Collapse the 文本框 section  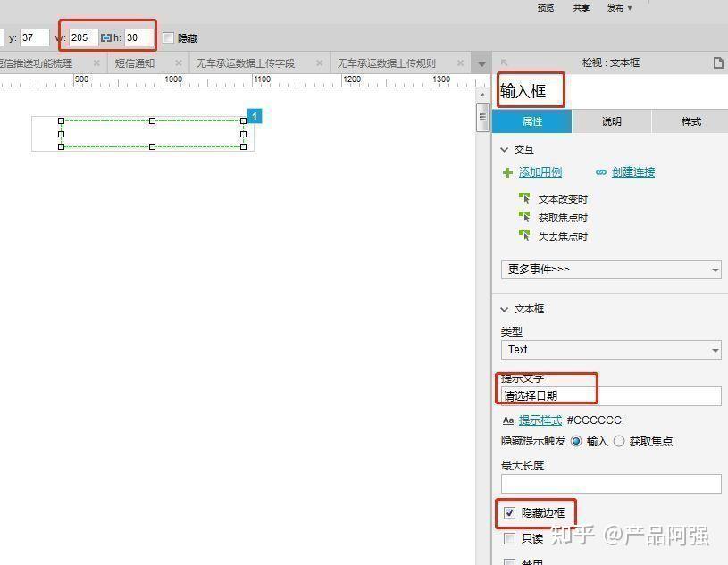click(x=504, y=309)
